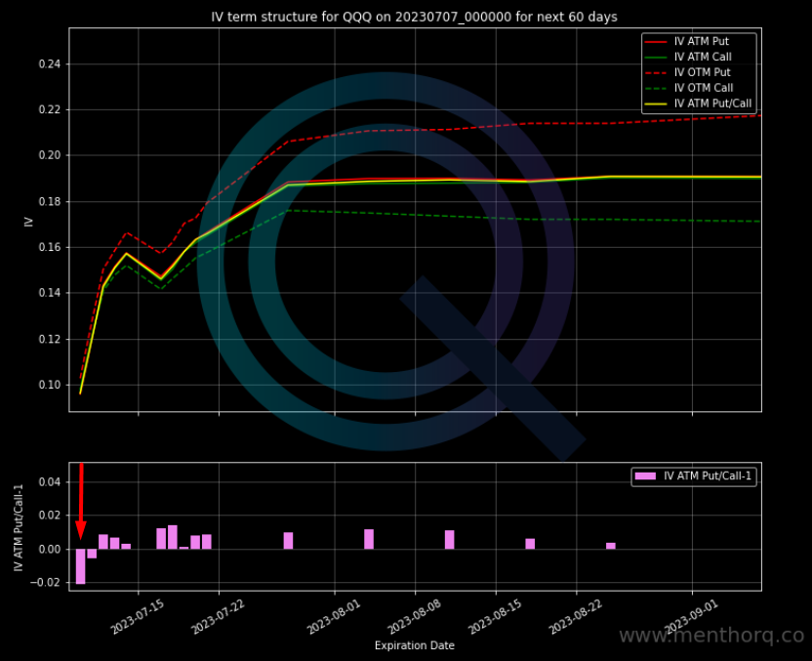This screenshot has width=812, height=661.
Task: Click the red dashed line sample for IV OTM Put
Action: [656, 73]
